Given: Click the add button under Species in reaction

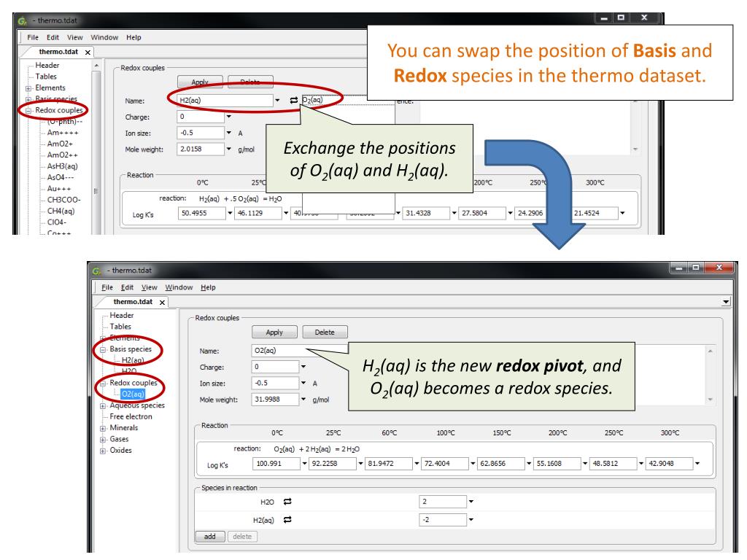Looking at the screenshot, I should click(x=209, y=536).
